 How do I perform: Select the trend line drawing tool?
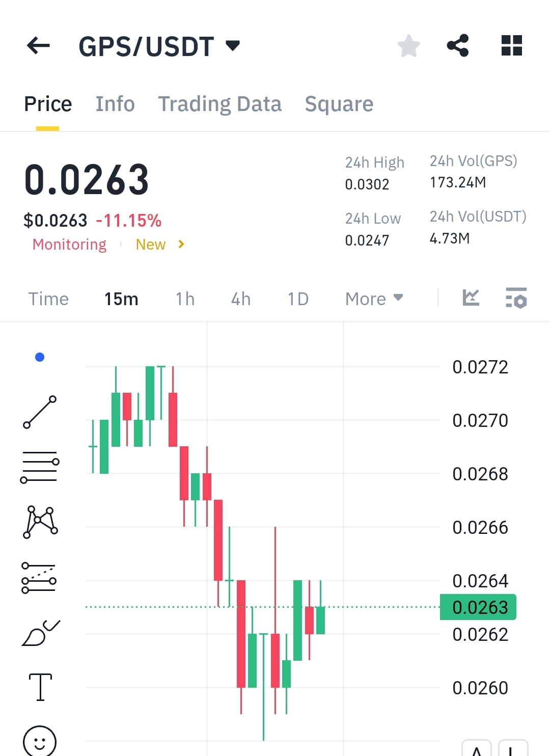pos(40,412)
